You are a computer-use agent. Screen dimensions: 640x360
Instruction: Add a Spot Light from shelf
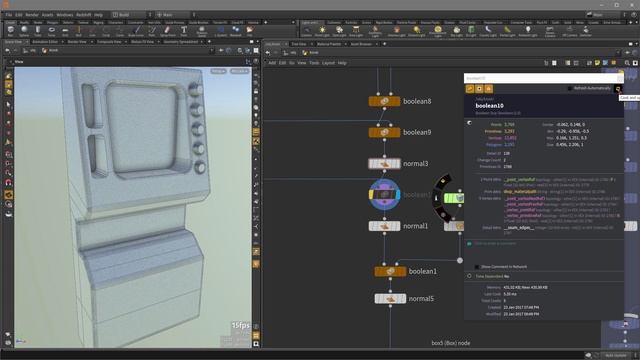coord(339,31)
